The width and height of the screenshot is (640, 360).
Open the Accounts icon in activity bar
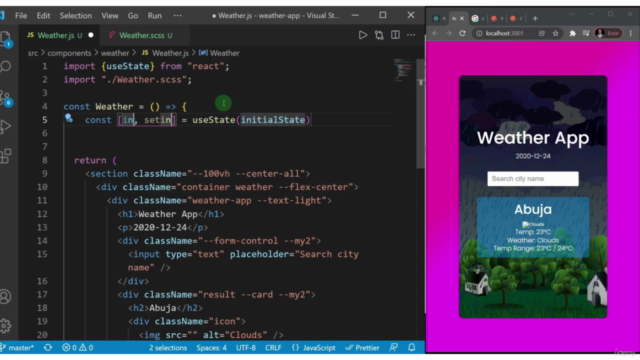(x=6, y=296)
